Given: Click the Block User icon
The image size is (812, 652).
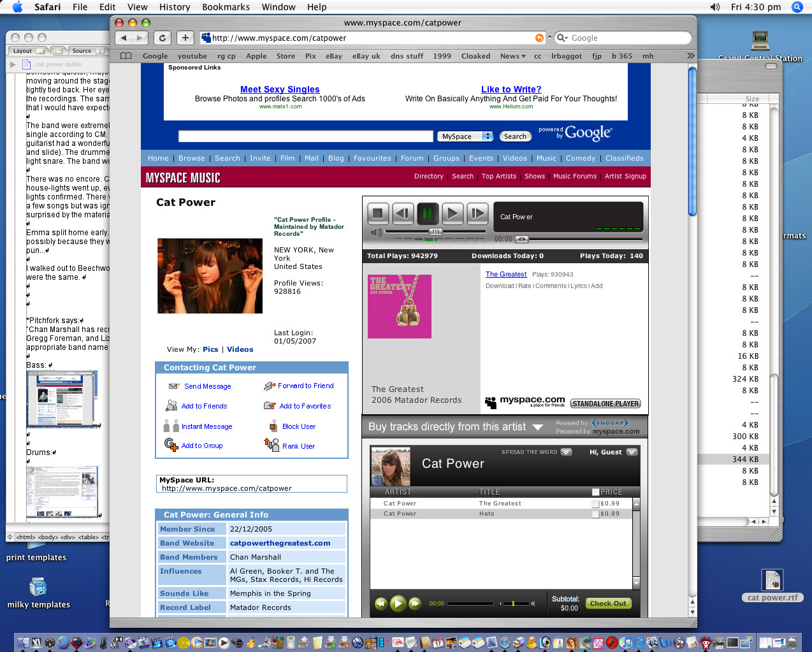Looking at the screenshot, I should [273, 426].
